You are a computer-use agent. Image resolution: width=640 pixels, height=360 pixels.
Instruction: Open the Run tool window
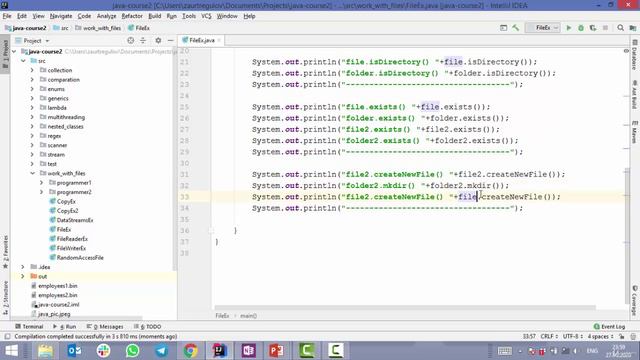tap(64, 327)
